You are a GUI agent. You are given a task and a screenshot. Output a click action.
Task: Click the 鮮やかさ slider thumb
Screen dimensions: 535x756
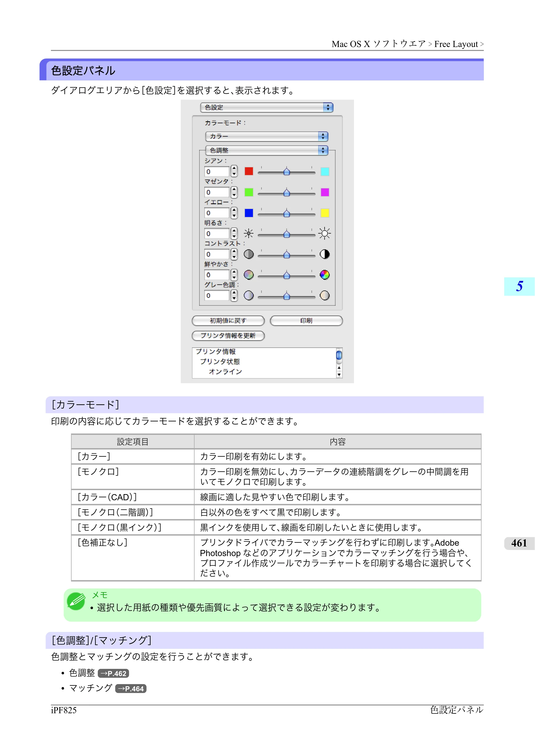pos(287,275)
